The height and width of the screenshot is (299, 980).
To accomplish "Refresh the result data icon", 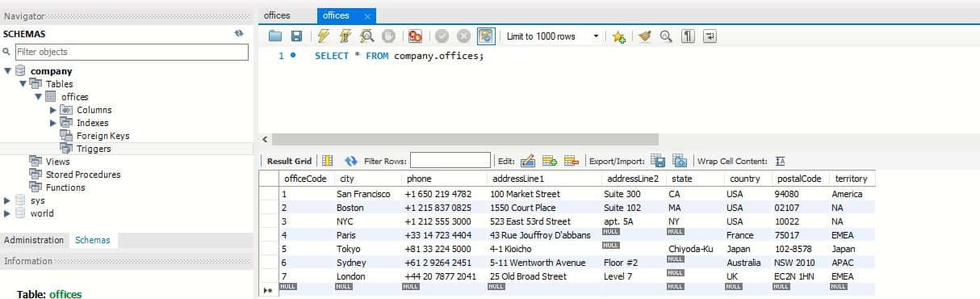I will (351, 161).
